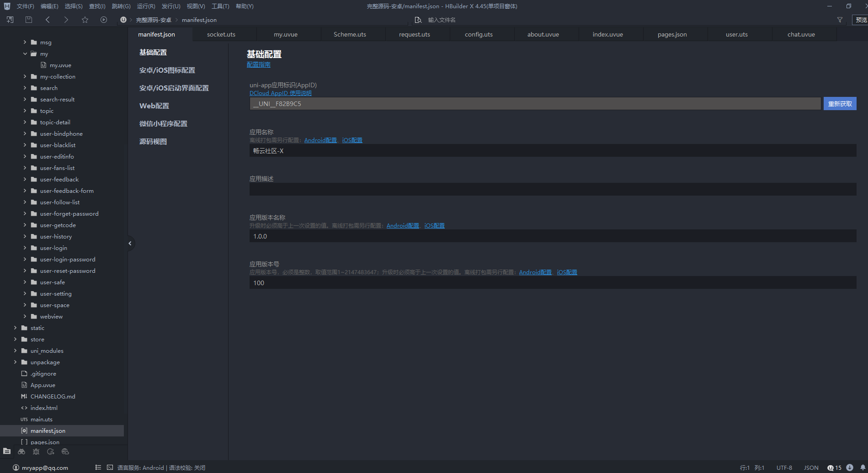Open the 发行(U) menu
This screenshot has width=868, height=473.
[x=170, y=6]
